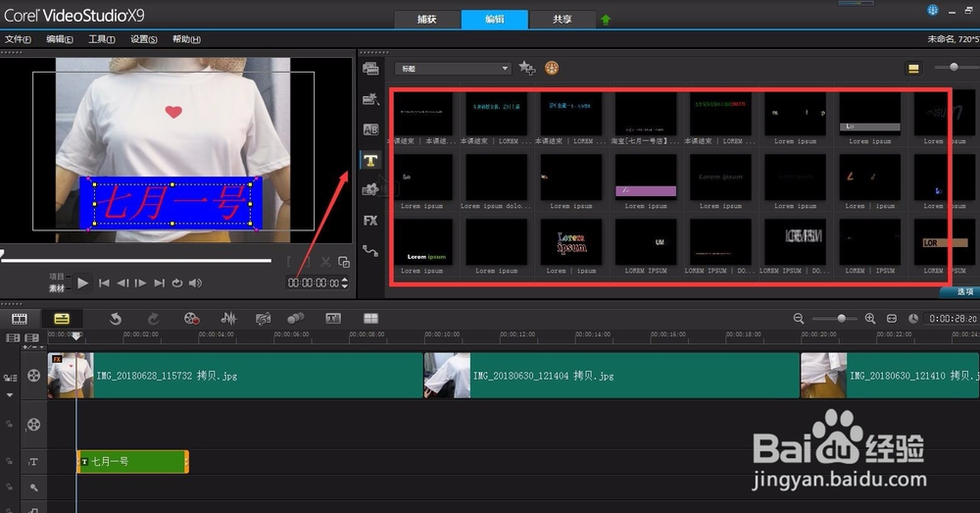Open the Multi-Camera Editor grid icon
980x513 pixels.
pyautogui.click(x=370, y=319)
